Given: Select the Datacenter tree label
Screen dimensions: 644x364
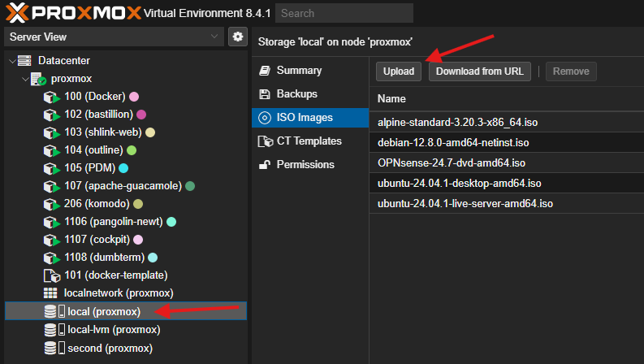Looking at the screenshot, I should (63, 61).
